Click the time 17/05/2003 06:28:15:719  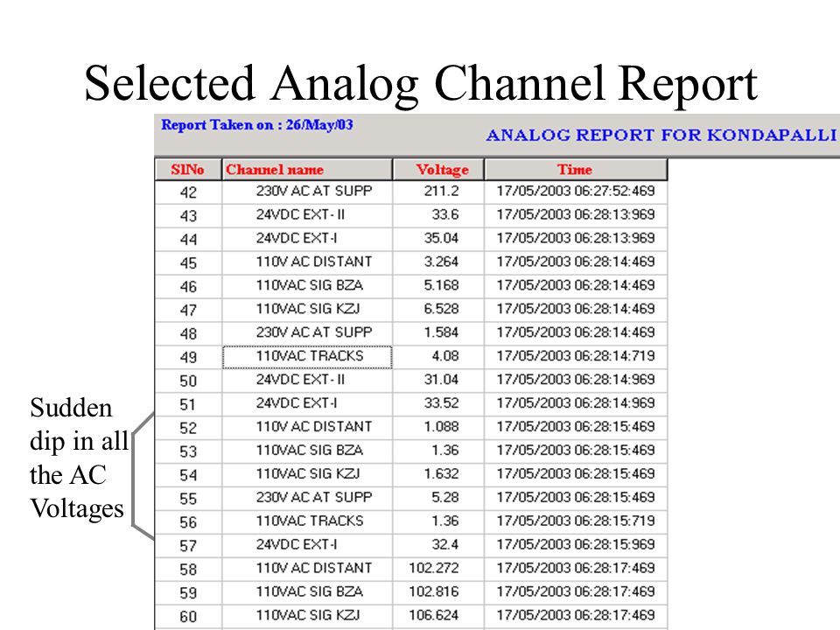[x=576, y=521]
